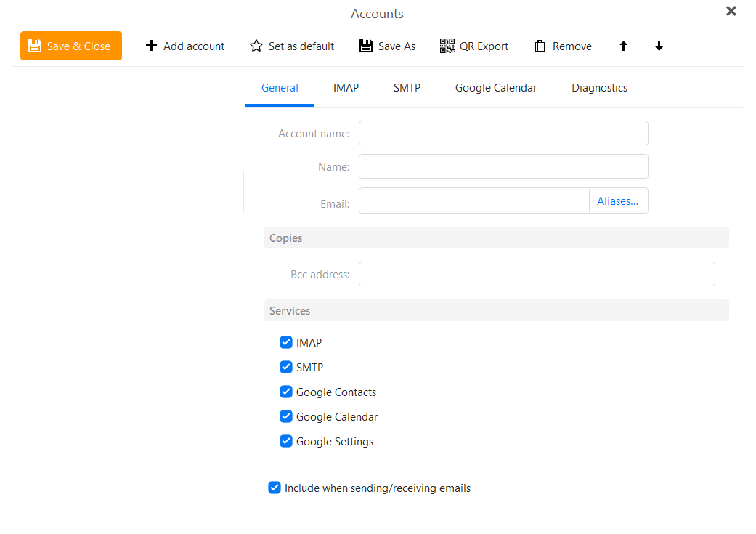The image size is (756, 534).
Task: Switch to the IMAP tab
Action: pos(346,88)
